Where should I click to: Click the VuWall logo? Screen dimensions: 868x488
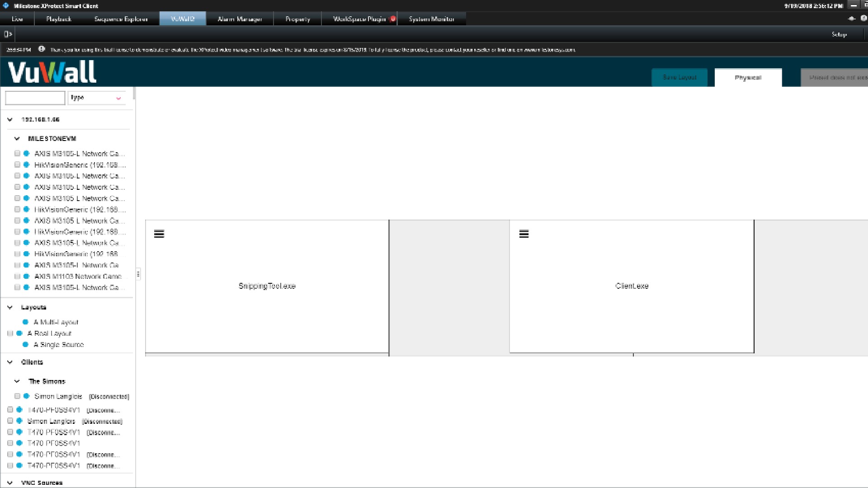click(x=52, y=72)
